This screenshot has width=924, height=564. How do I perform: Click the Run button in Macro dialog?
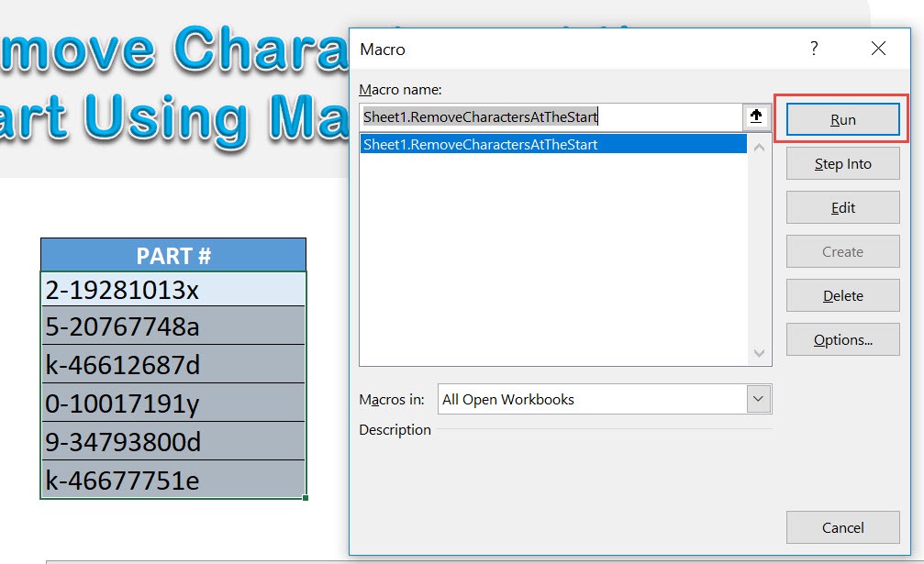(842, 119)
